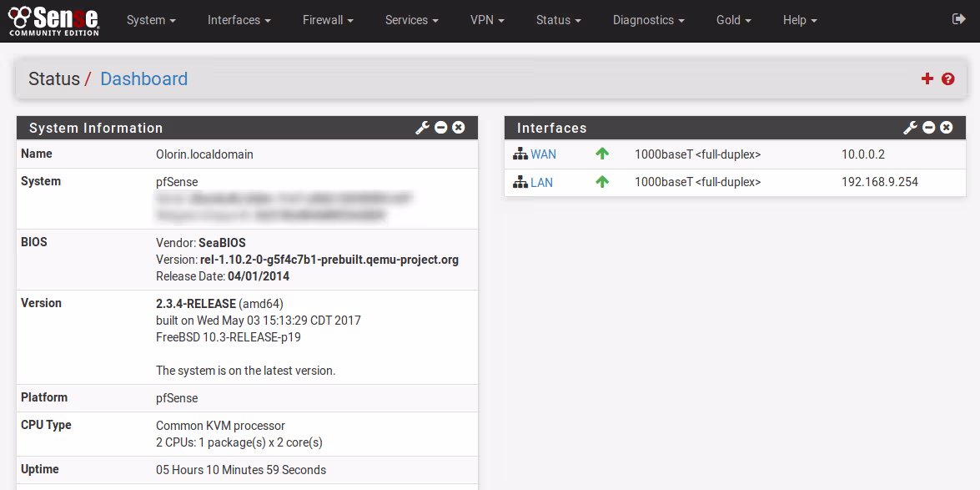Viewport: 980px width, 490px height.
Task: Click wrench icon on Interfaces panel
Action: pos(910,128)
